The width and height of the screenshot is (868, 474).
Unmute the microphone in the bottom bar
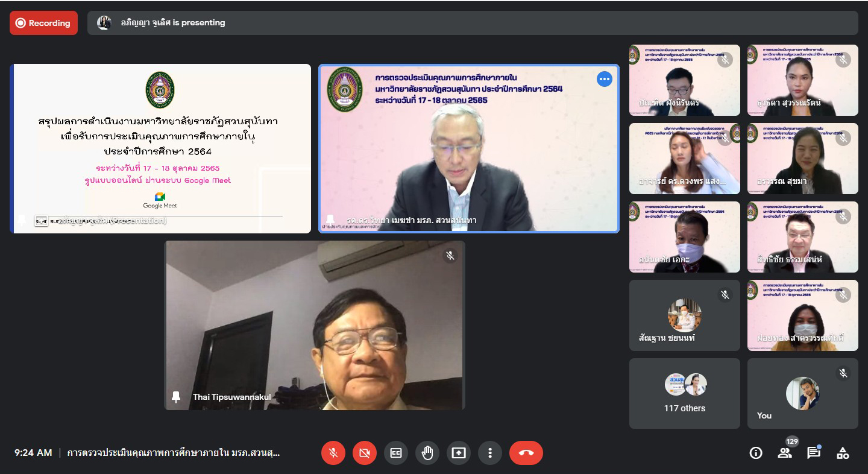tap(333, 453)
